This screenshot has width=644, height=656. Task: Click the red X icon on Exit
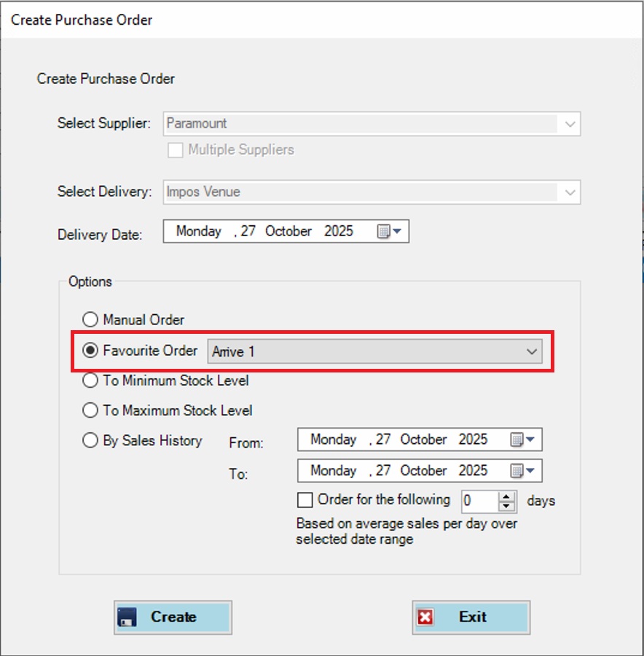pyautogui.click(x=425, y=617)
